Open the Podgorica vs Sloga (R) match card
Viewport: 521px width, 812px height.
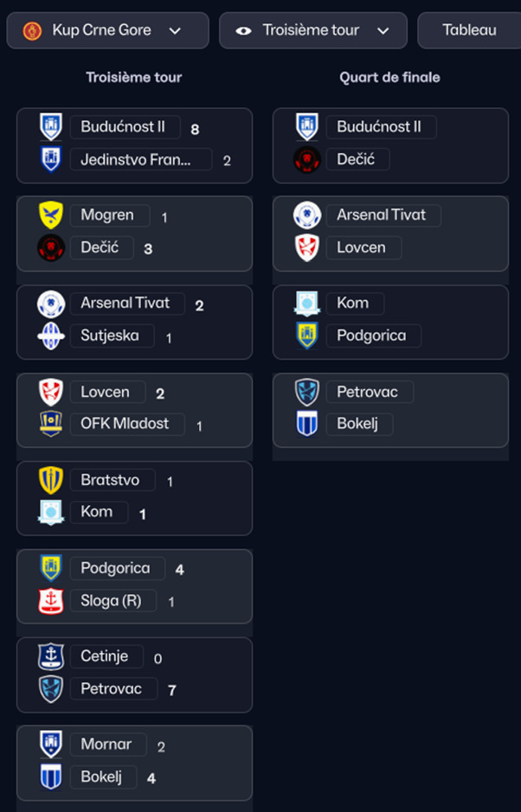135,586
